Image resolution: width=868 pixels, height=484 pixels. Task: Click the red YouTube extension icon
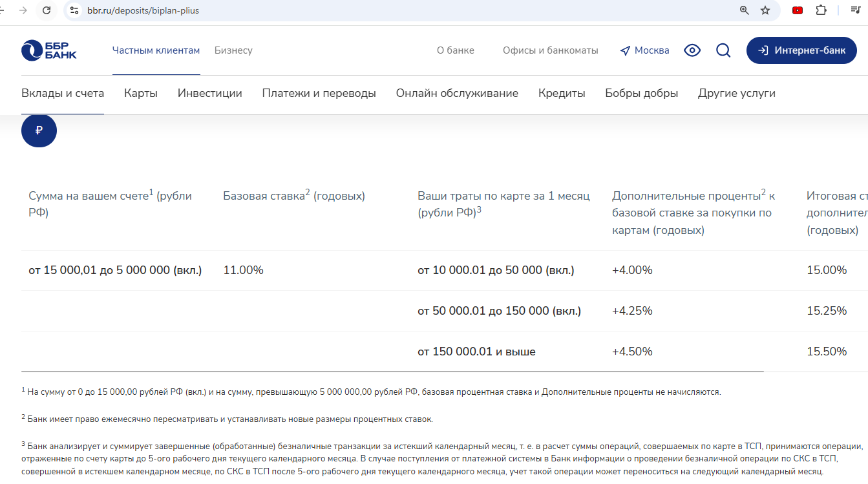tap(798, 10)
